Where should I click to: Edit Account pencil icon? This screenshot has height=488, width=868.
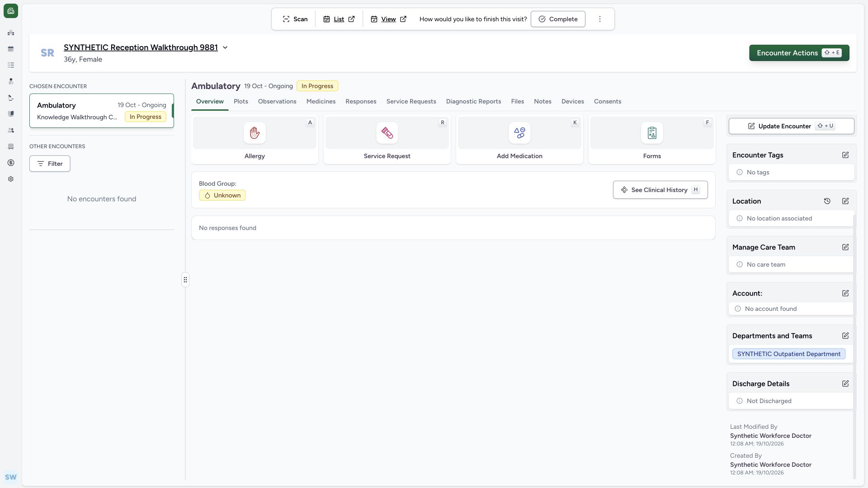tap(845, 293)
